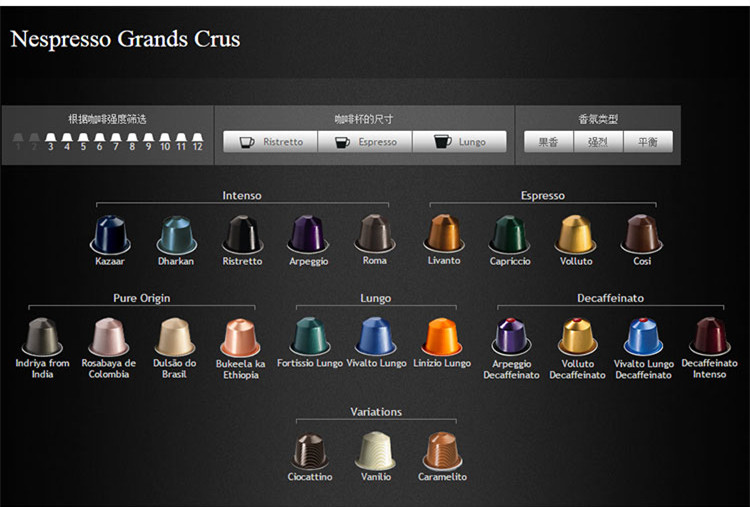Select the gold Volluto capsule
The image size is (750, 507).
576,235
